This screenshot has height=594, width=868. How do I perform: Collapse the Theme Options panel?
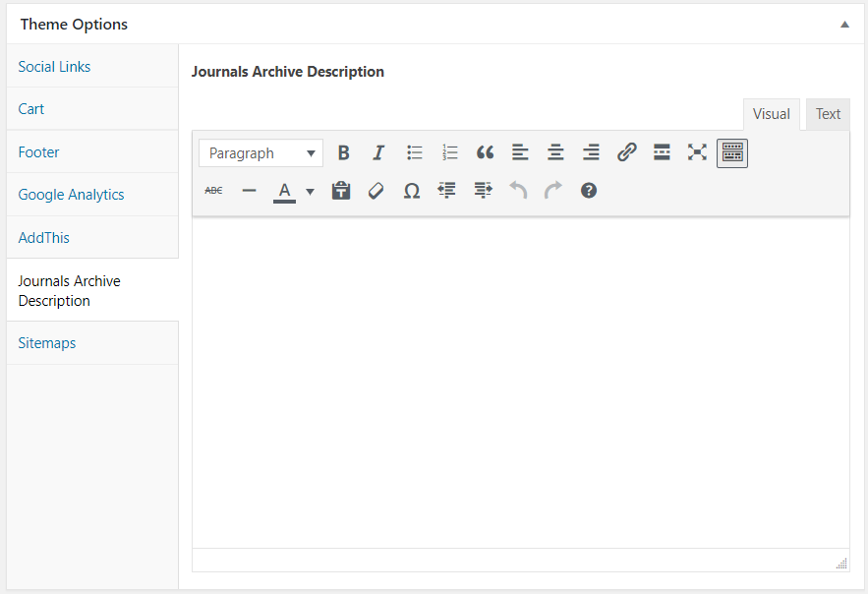click(844, 25)
